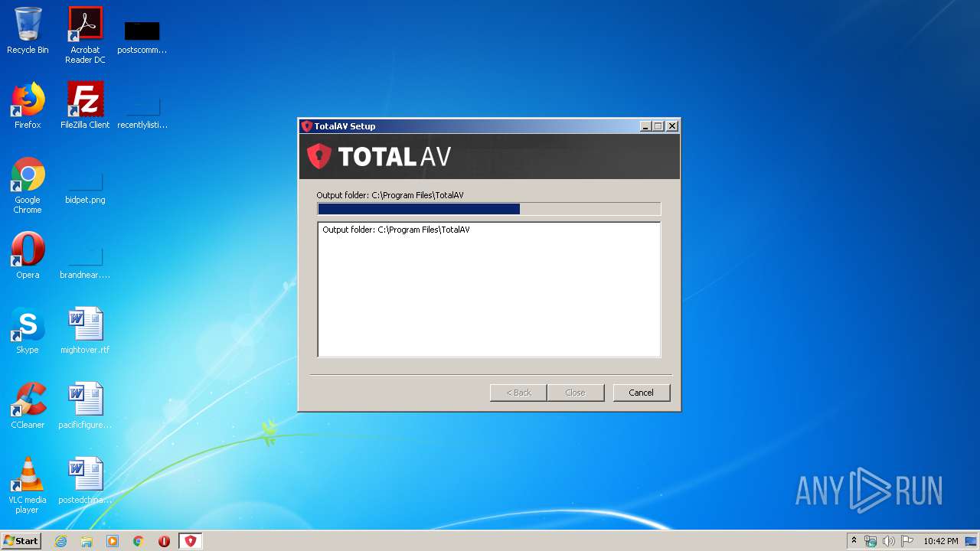The height and width of the screenshot is (551, 980).
Task: Click the Opera taskbar icon
Action: 164,541
